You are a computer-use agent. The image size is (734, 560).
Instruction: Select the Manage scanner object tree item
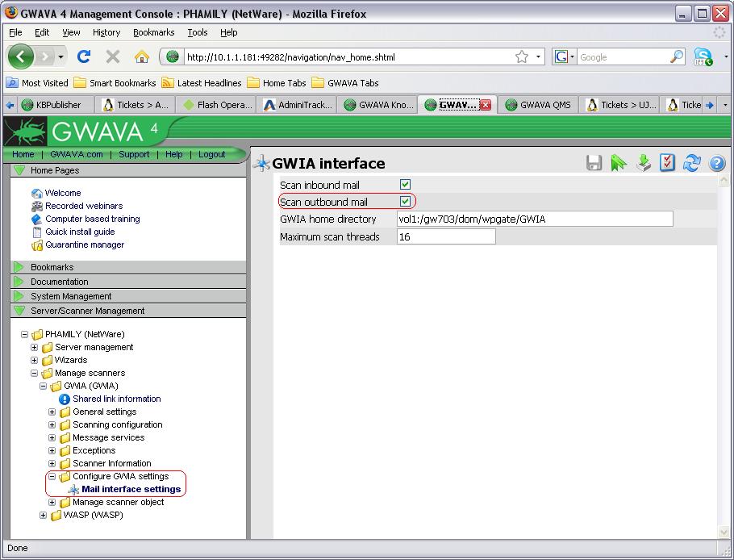[118, 503]
